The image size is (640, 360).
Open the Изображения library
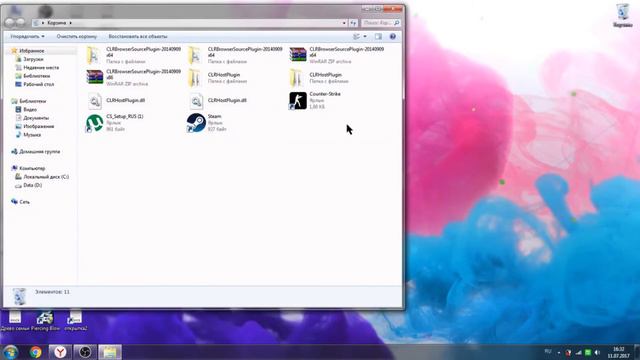38,126
